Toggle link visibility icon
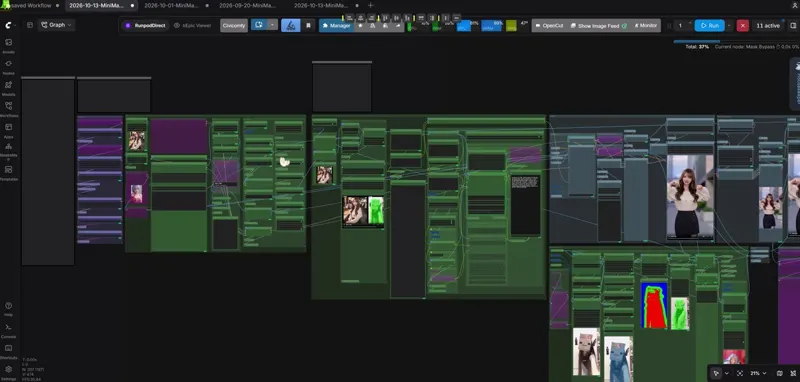Screen dimensions: 800x382 793,373
